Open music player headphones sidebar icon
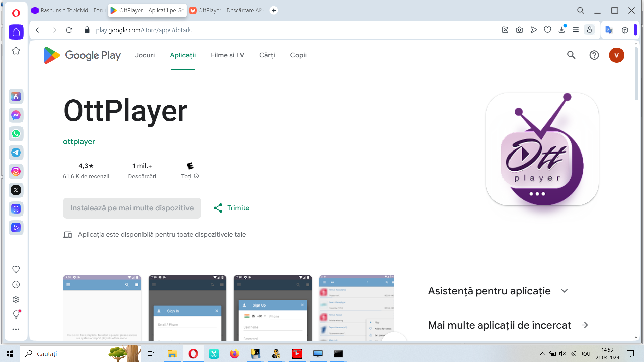 [16, 209]
